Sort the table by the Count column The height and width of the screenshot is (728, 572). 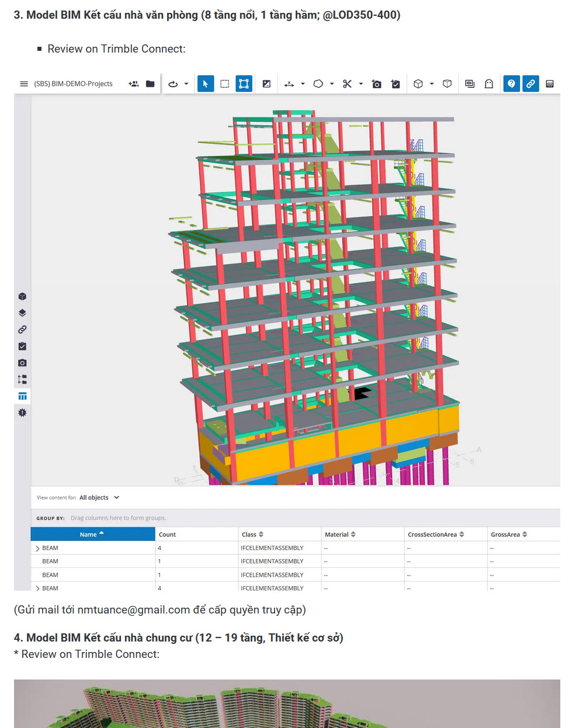(x=167, y=533)
